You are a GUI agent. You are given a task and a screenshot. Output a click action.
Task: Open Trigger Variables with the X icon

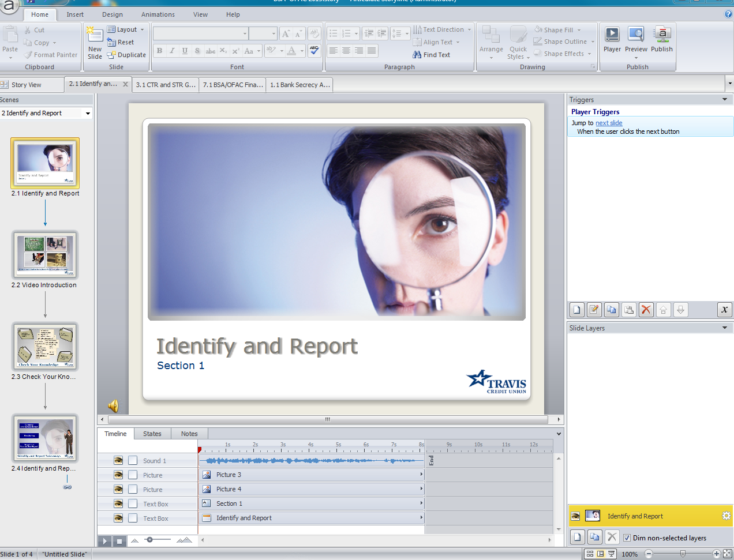[x=725, y=310]
